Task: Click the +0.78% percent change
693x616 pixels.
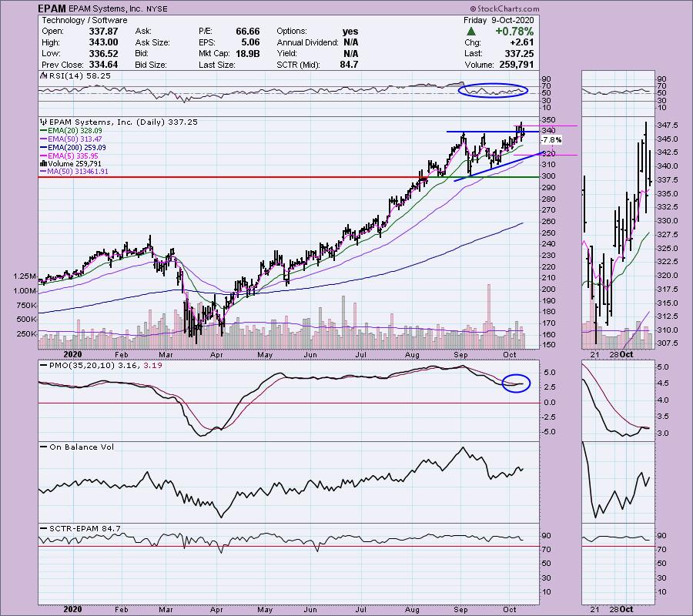Action: [514, 32]
